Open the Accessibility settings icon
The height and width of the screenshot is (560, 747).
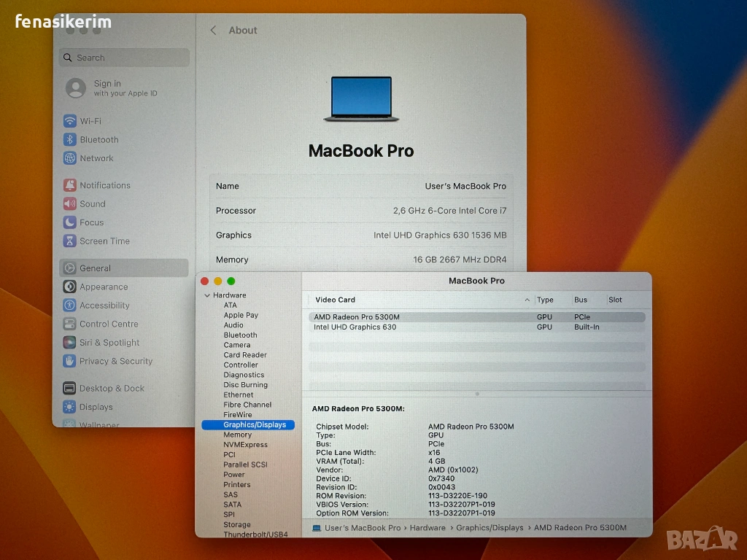(69, 306)
